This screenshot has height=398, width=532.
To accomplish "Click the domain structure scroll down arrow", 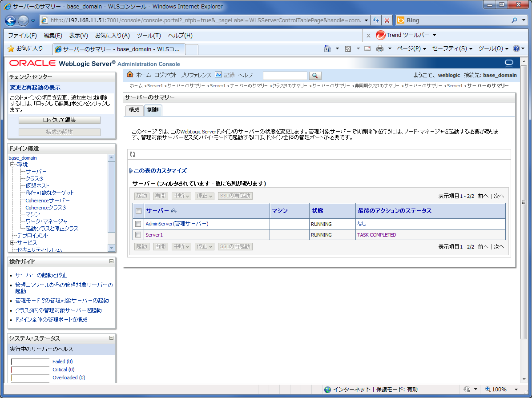I will point(111,248).
